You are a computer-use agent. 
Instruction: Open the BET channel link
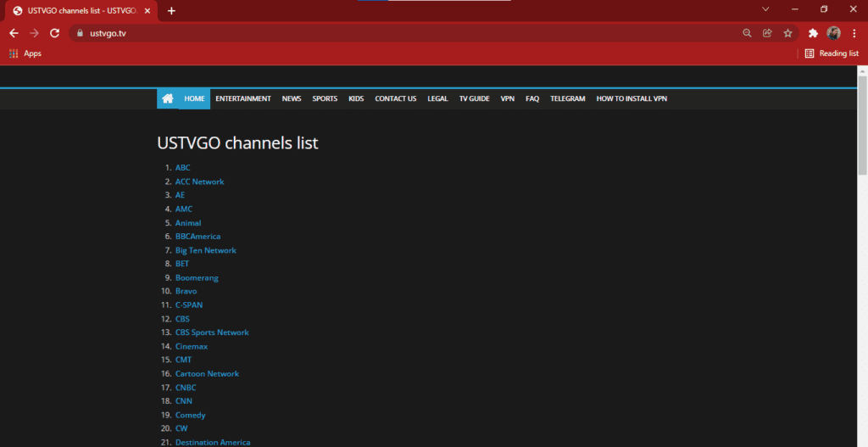point(182,264)
